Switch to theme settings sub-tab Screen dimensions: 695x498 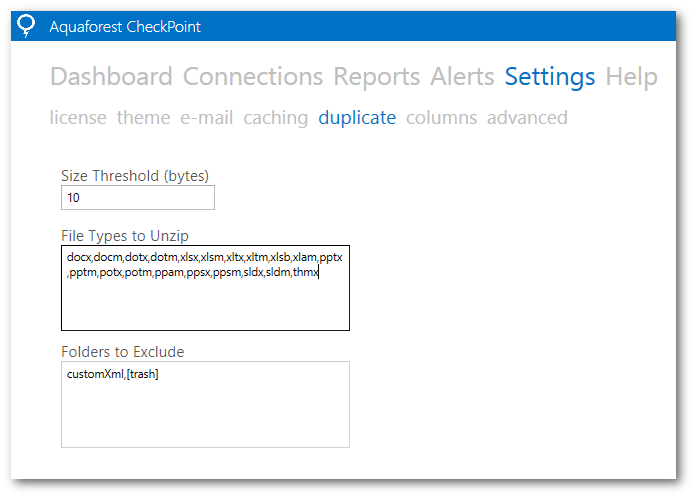click(x=143, y=118)
